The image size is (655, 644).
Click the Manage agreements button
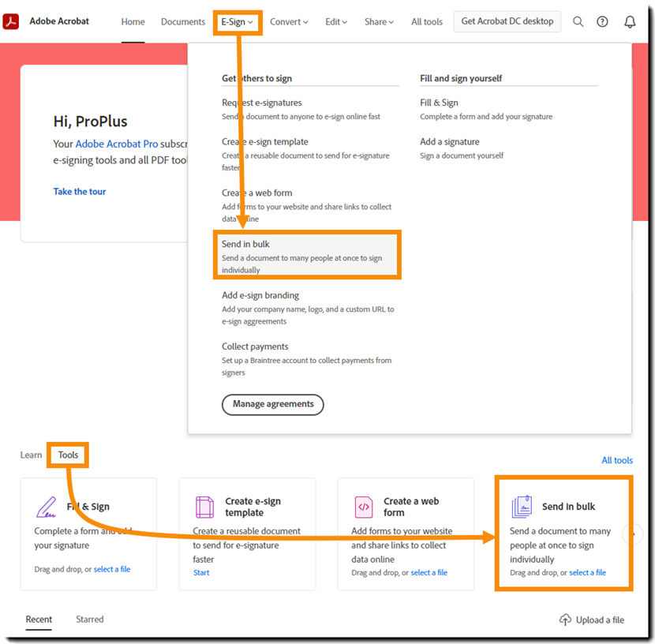(x=273, y=404)
